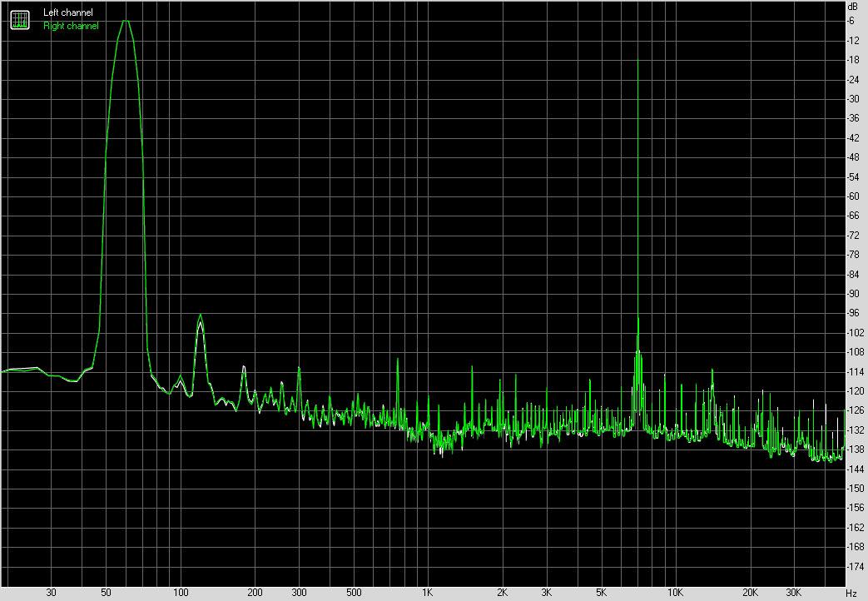Screen dimensions: 868x601
Task: Click the 5K frequency axis label
Action: pos(600,594)
